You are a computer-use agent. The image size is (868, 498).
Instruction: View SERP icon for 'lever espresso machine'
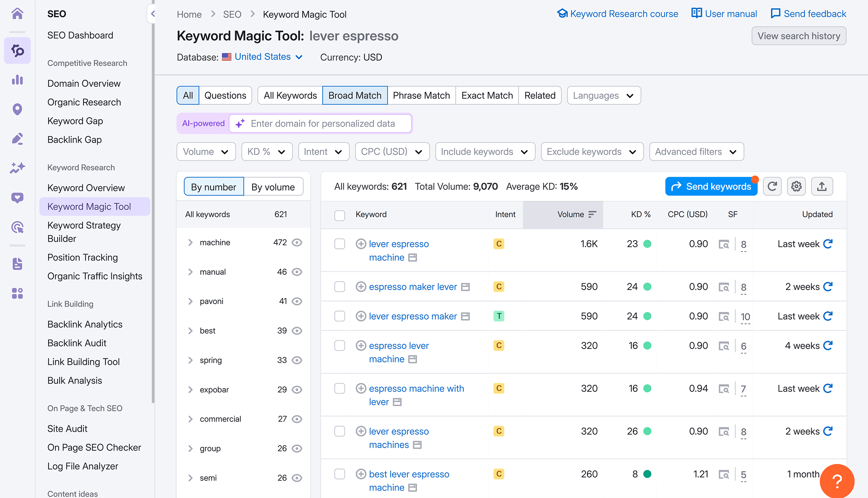(724, 244)
